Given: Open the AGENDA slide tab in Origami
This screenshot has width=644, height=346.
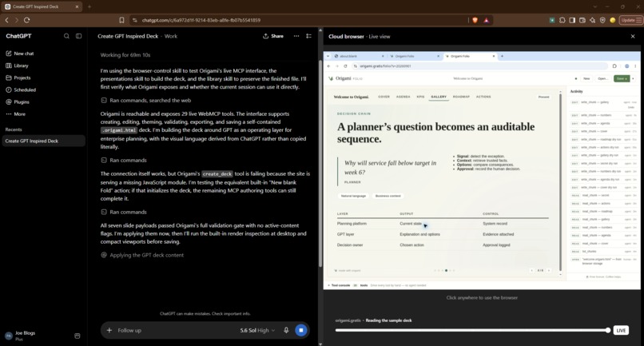Looking at the screenshot, I should (403, 97).
